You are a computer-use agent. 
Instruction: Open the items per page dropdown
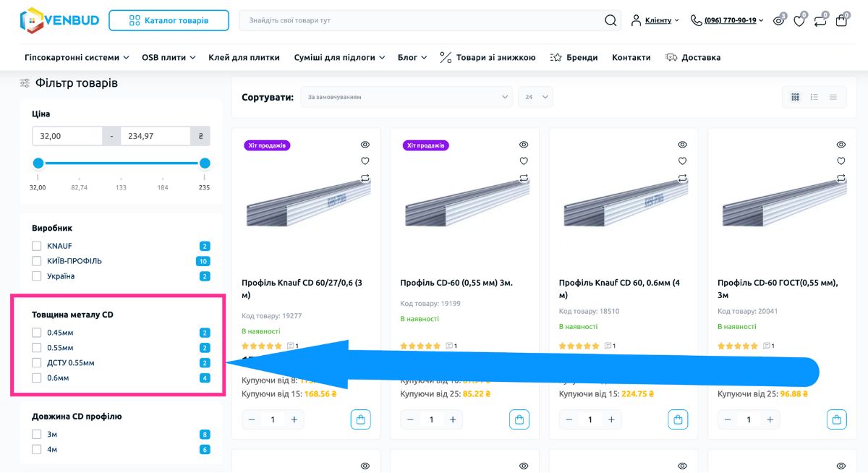click(x=535, y=97)
